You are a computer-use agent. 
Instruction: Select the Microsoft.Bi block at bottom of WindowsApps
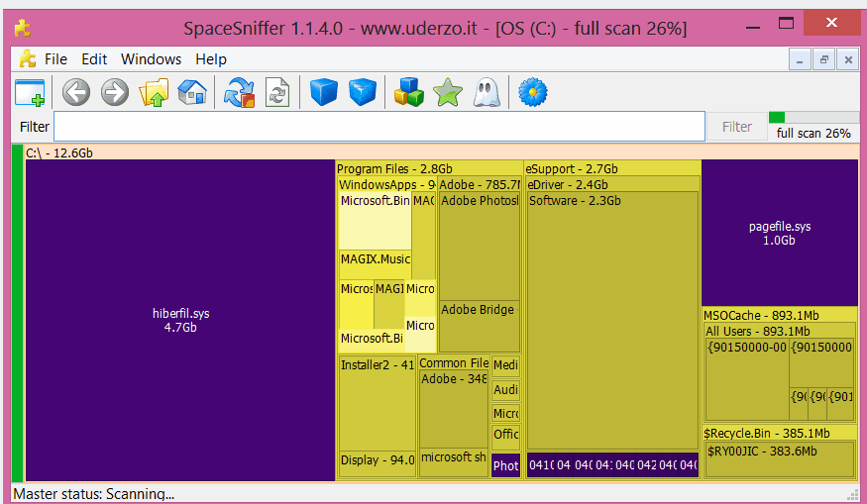(x=372, y=341)
